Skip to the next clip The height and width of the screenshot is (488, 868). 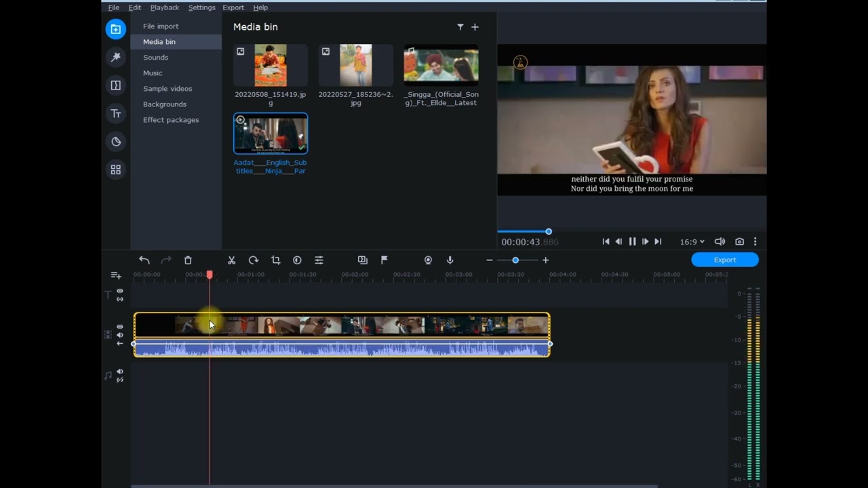tap(658, 241)
